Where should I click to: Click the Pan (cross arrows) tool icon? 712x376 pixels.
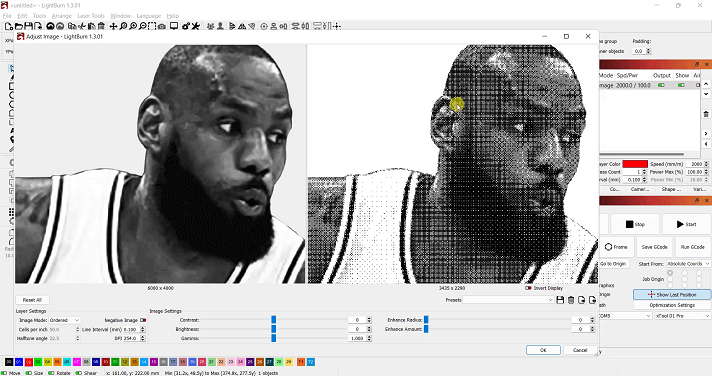click(x=113, y=26)
